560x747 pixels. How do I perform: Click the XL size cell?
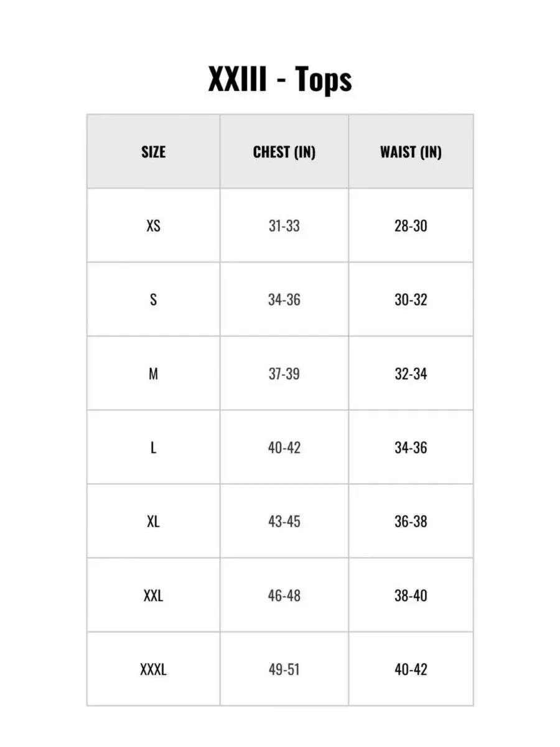[x=154, y=522]
